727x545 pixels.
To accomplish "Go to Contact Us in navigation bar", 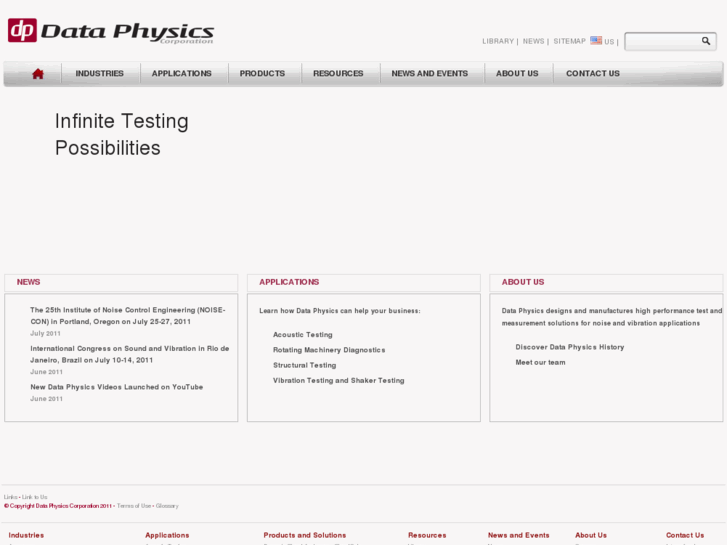I will [x=593, y=73].
